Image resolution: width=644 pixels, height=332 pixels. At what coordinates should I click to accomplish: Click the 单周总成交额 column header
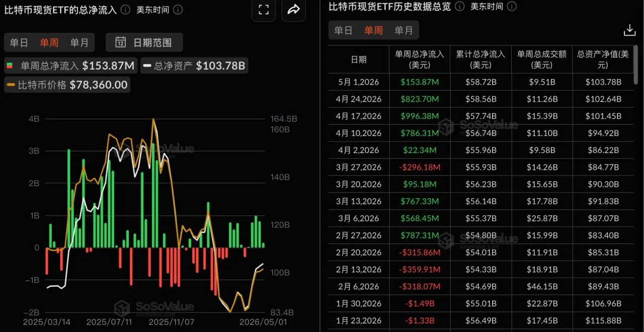[x=542, y=59]
